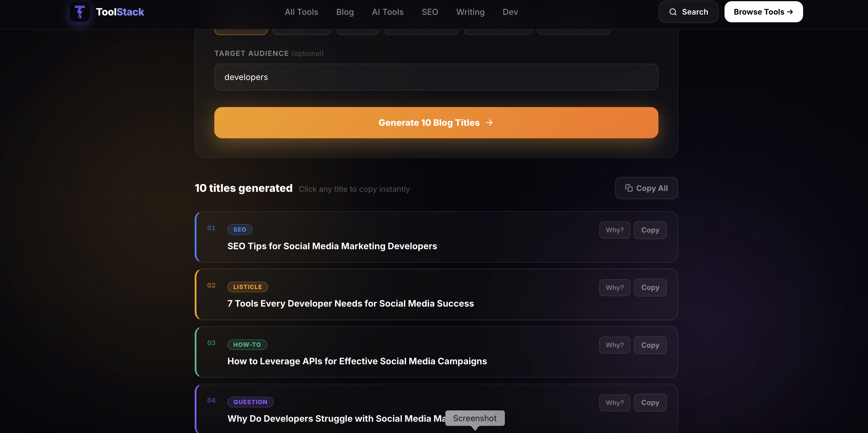Select the LISTICLE badge on title 02

(248, 286)
